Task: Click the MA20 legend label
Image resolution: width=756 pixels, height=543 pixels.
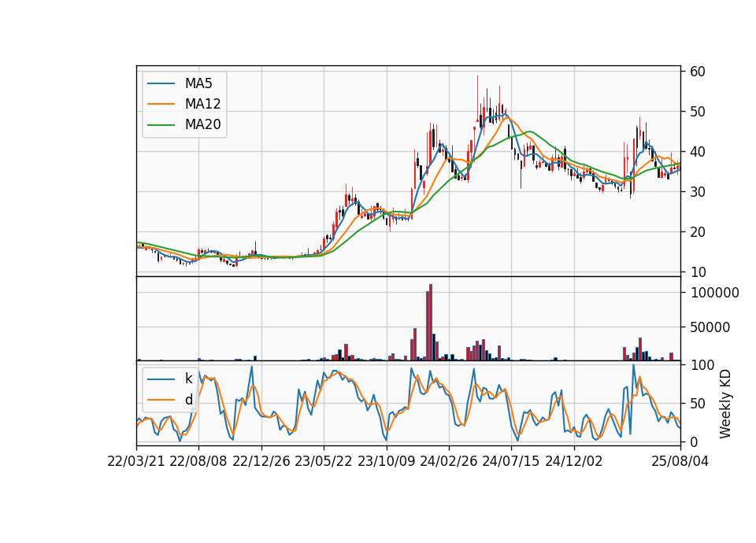Action: [202, 125]
